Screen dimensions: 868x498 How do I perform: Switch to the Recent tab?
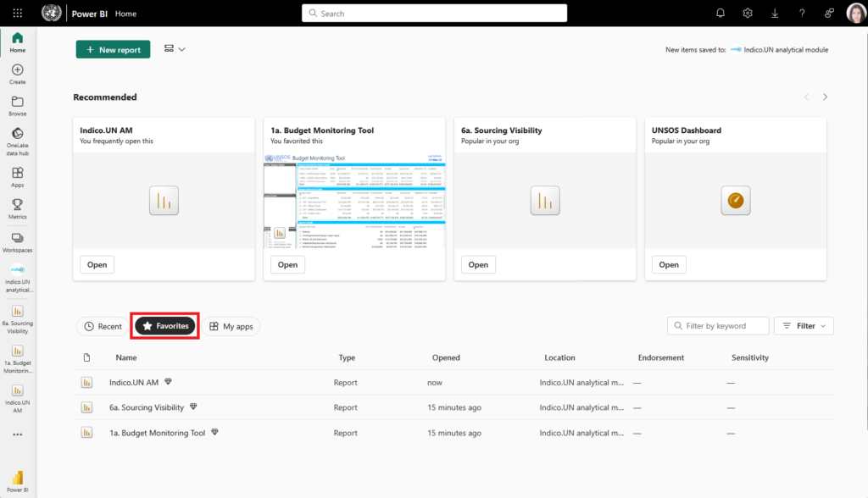click(103, 326)
